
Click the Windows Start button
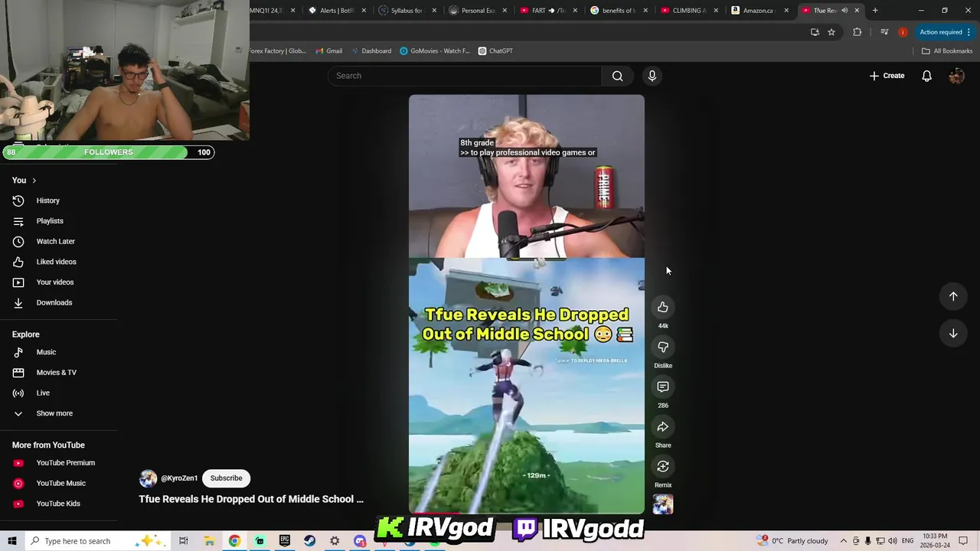pos(12,541)
